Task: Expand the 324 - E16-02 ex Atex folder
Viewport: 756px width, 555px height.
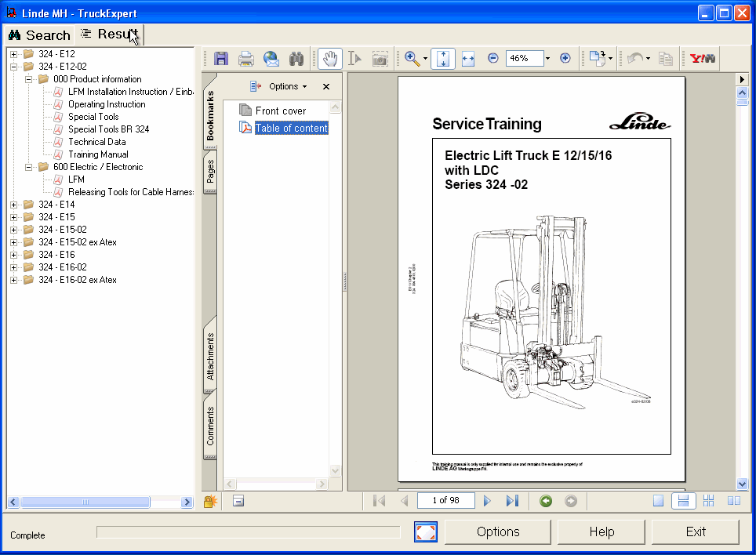Action: point(13,280)
